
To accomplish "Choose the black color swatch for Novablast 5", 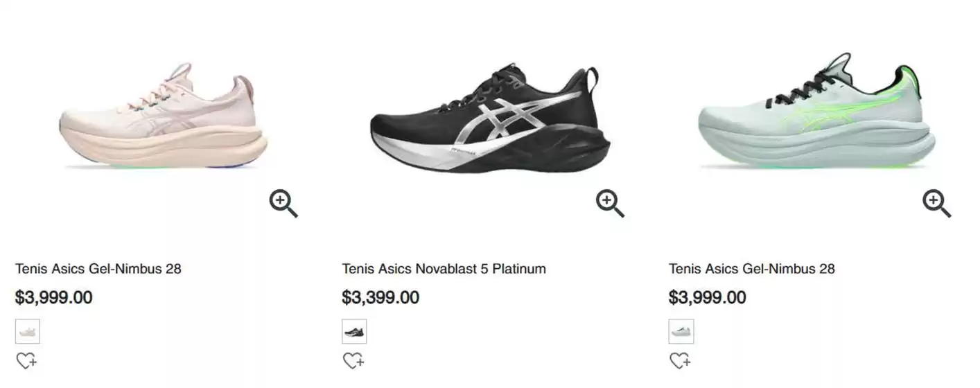I will click(354, 332).
